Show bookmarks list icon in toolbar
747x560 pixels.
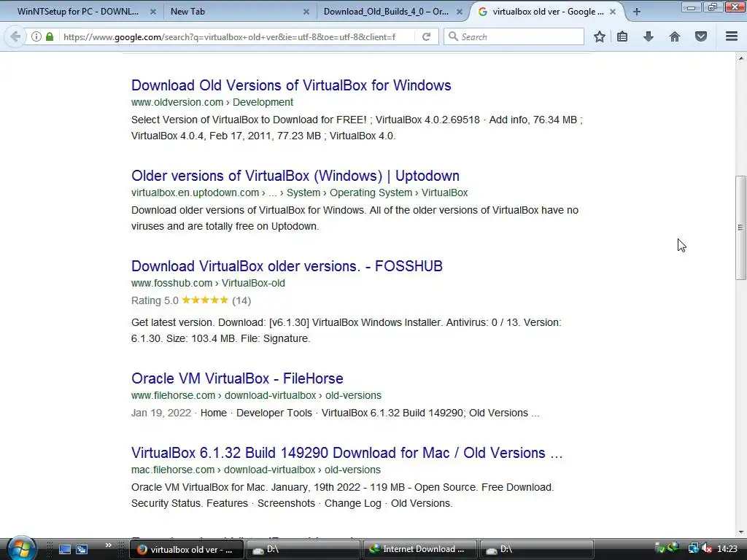pos(622,36)
